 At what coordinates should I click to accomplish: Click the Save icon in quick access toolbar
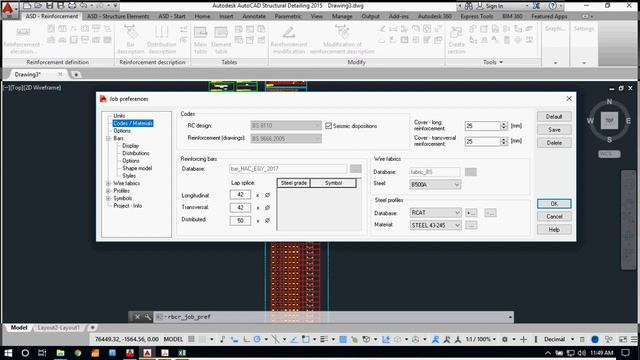(49, 6)
